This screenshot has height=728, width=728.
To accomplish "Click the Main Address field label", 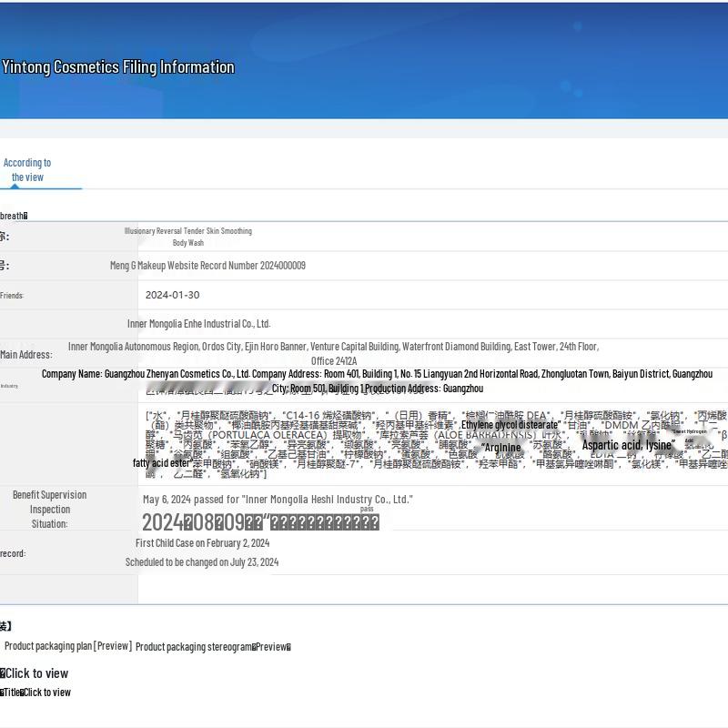I will [26, 355].
